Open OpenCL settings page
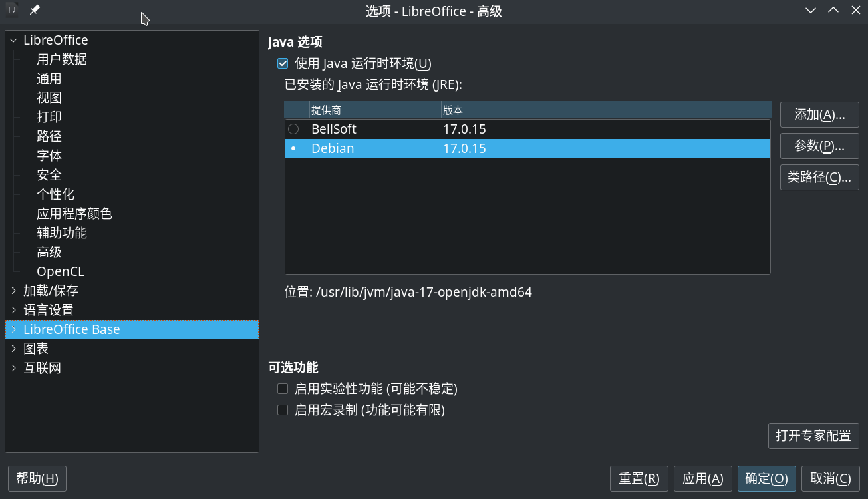 tap(61, 271)
